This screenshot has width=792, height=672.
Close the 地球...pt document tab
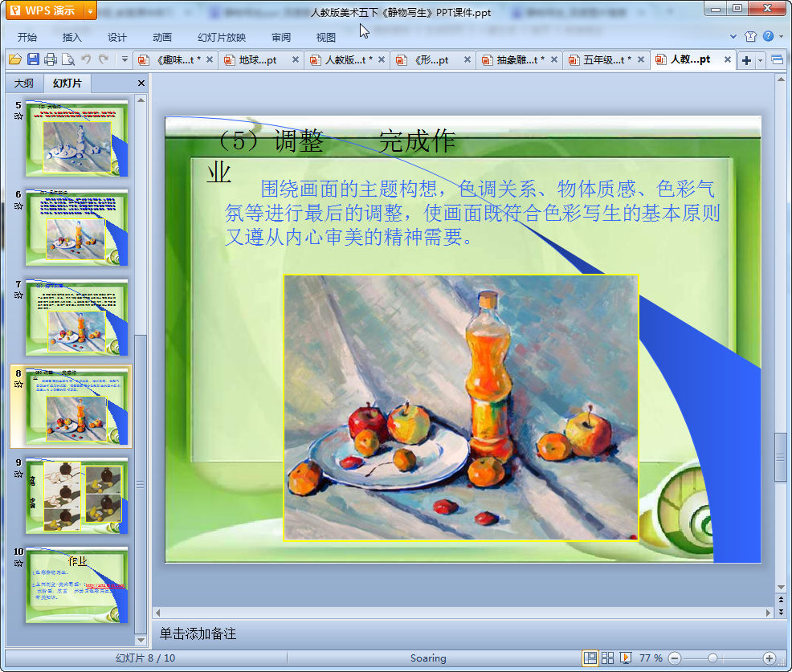pyautogui.click(x=296, y=59)
